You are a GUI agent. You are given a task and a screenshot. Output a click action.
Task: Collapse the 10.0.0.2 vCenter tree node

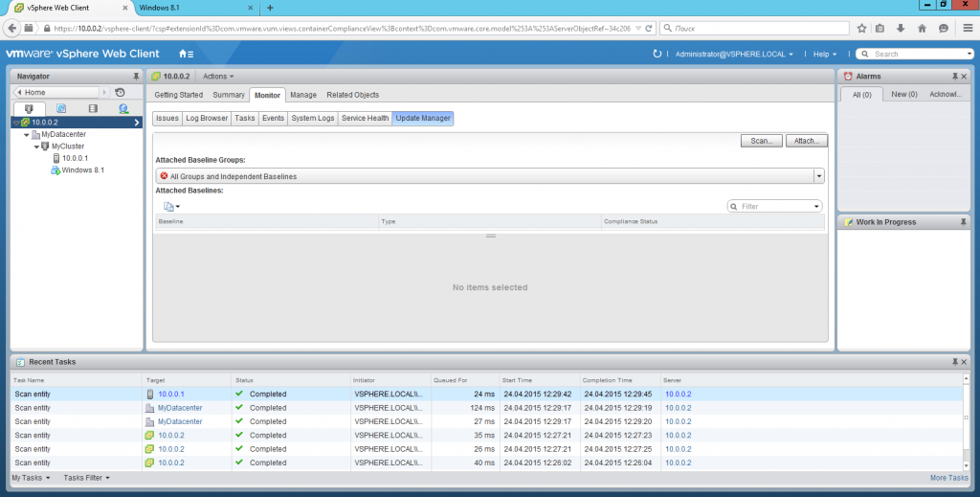[x=16, y=123]
